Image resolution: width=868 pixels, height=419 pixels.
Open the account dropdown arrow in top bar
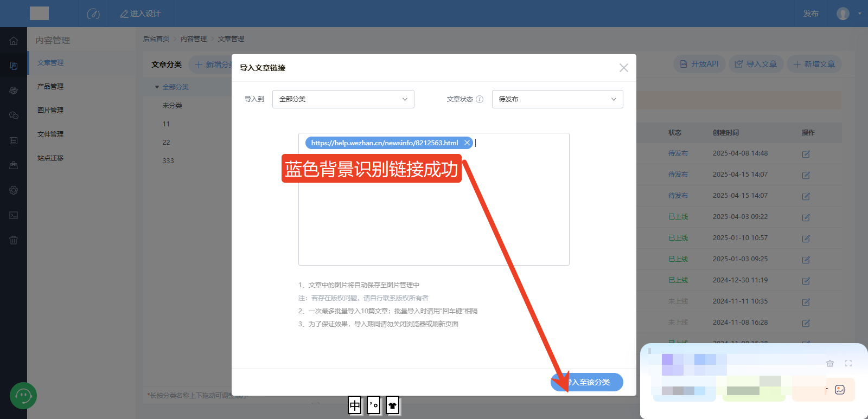point(860,14)
